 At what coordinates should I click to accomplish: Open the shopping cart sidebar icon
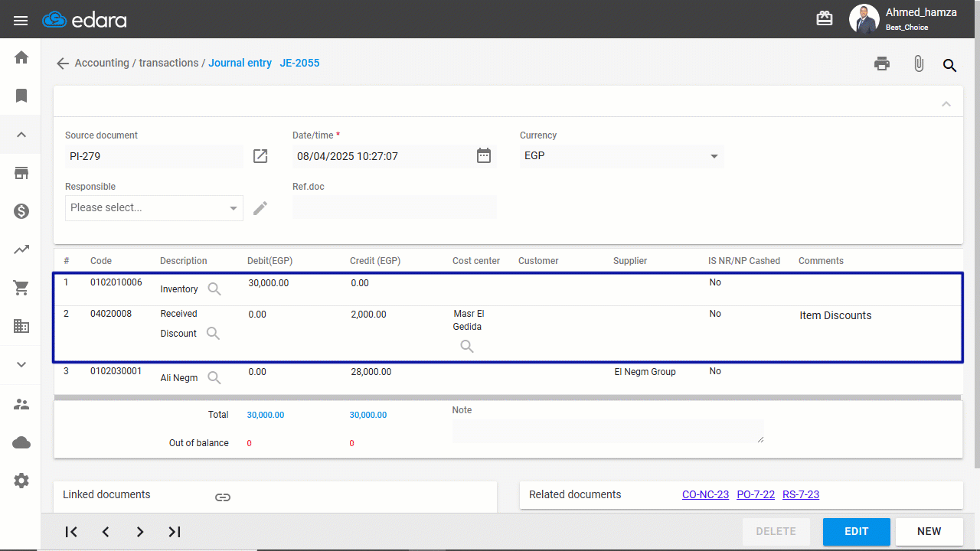tap(21, 288)
